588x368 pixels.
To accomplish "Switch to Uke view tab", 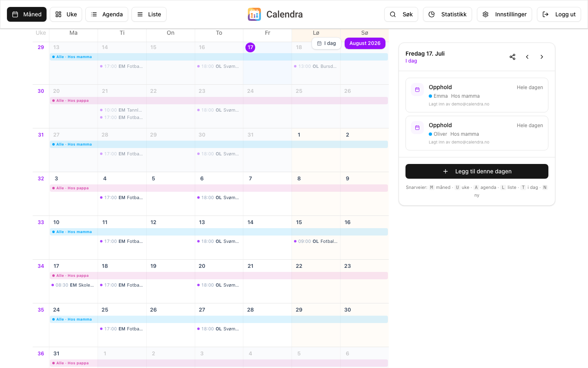I will 66,14.
